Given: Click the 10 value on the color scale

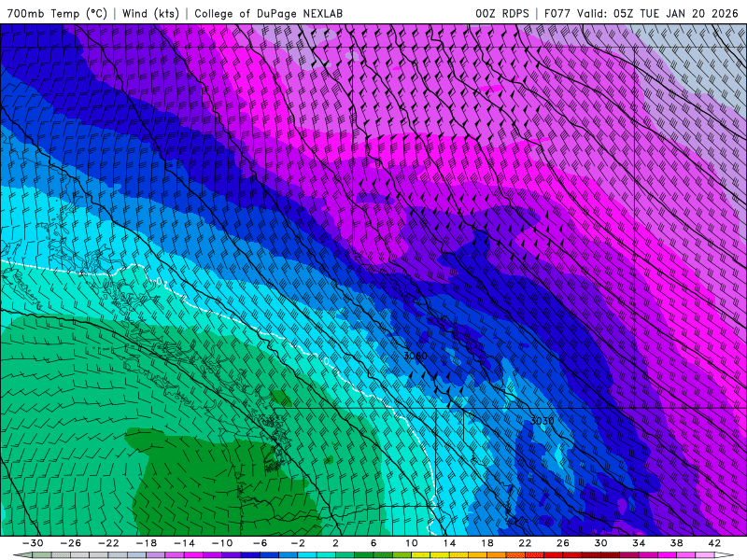Looking at the screenshot, I should pyautogui.click(x=412, y=543).
